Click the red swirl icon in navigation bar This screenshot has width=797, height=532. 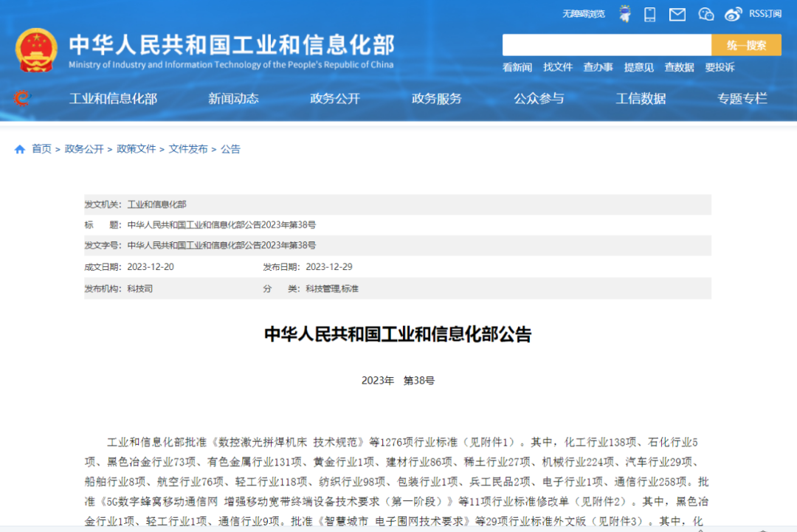21,98
